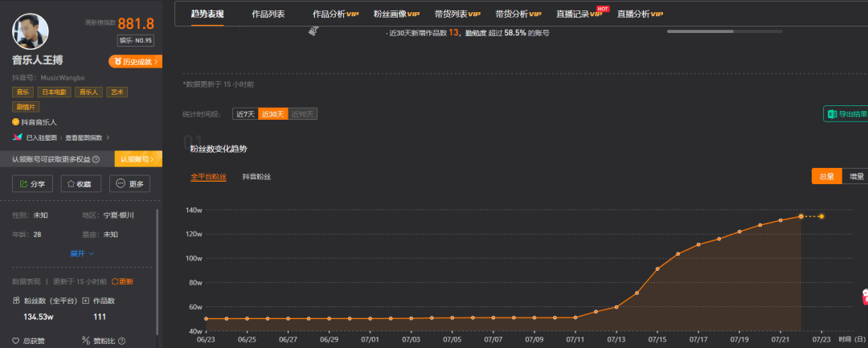Image resolution: width=868 pixels, height=348 pixels.
Task: Click the help icon next to 赞粉比
Action: pos(122,342)
